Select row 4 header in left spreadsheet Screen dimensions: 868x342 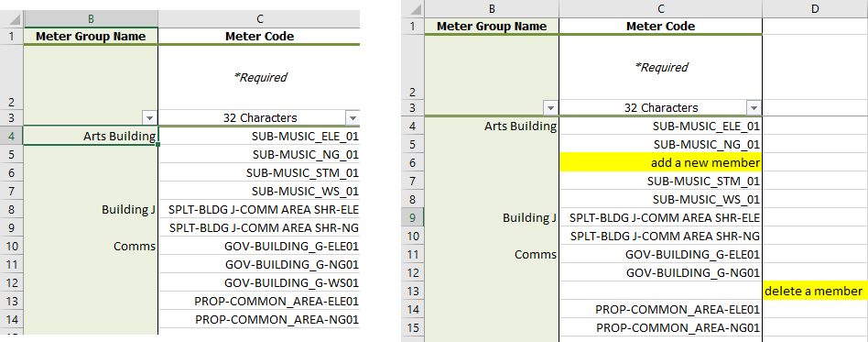12,136
